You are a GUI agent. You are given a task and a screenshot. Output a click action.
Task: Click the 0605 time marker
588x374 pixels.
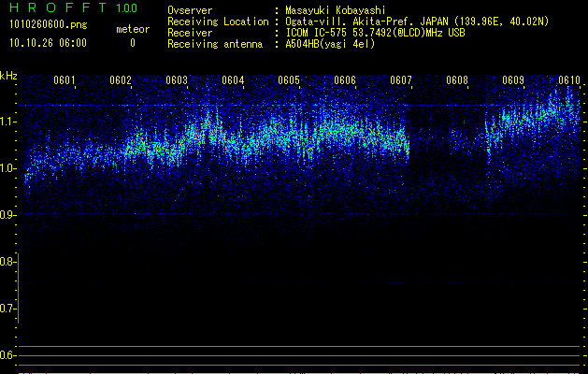289,80
